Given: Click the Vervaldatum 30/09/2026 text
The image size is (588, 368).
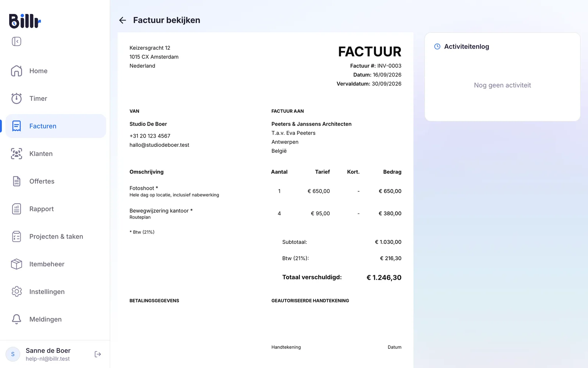Looking at the screenshot, I should 369,84.
